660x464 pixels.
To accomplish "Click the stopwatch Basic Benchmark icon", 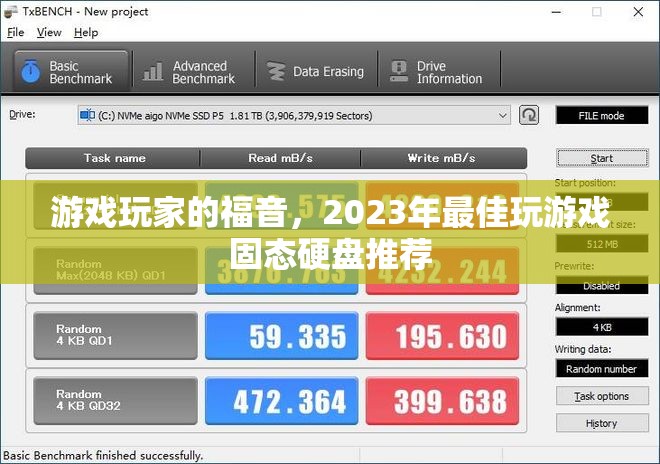I will click(31, 71).
